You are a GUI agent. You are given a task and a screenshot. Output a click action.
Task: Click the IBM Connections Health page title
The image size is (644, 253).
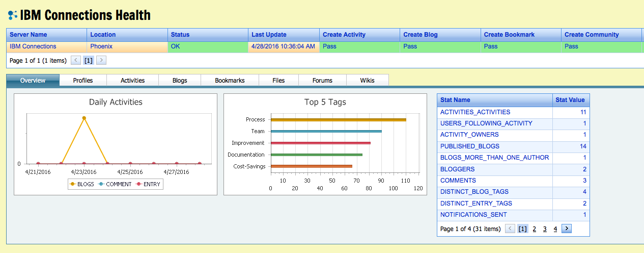click(x=85, y=15)
